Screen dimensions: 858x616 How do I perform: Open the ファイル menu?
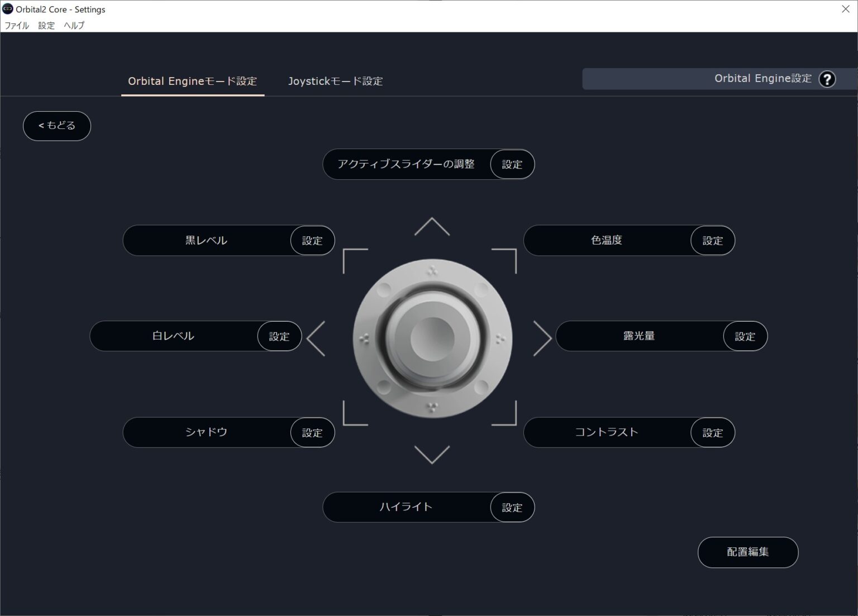16,25
